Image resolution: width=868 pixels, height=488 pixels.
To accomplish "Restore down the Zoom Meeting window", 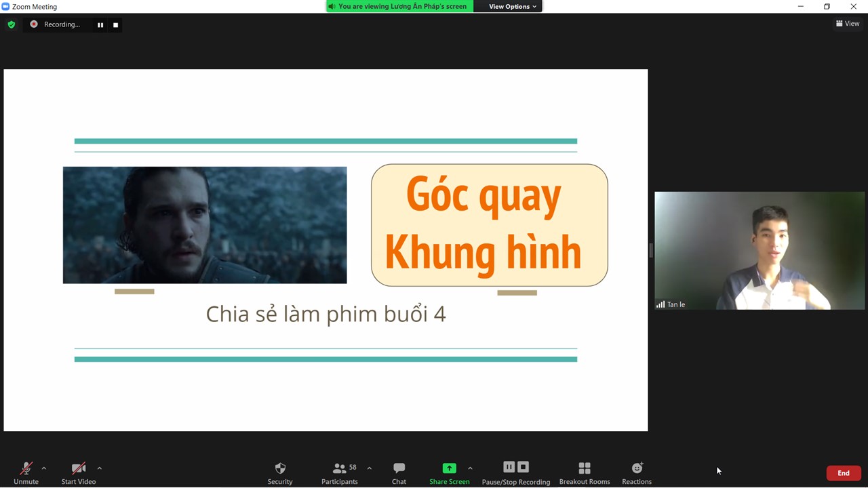I will pyautogui.click(x=827, y=6).
